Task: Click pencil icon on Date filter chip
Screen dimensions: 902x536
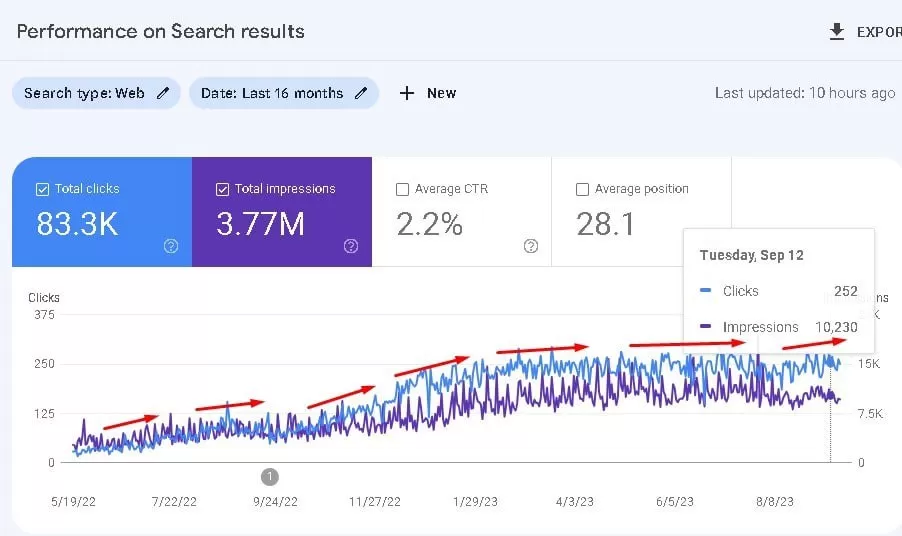Action: (361, 93)
